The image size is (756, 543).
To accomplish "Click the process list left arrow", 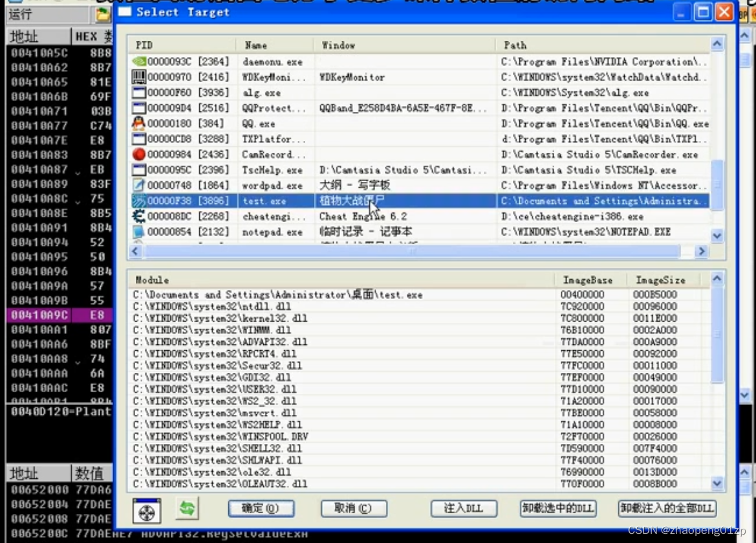I will [x=135, y=251].
